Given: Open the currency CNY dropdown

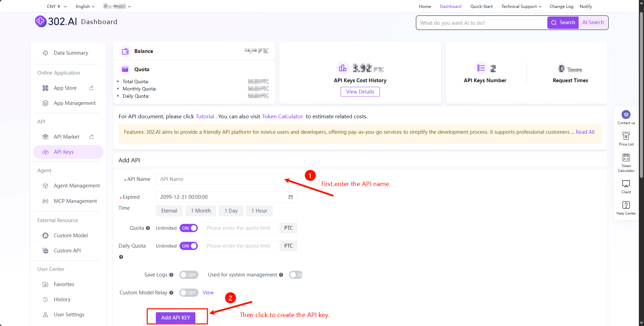Looking at the screenshot, I should click(56, 6).
